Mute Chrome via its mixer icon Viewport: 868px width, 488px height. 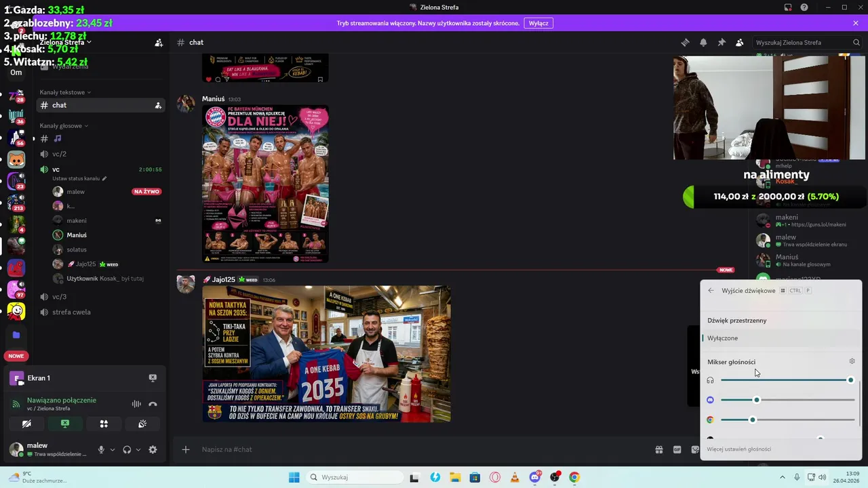tap(710, 420)
